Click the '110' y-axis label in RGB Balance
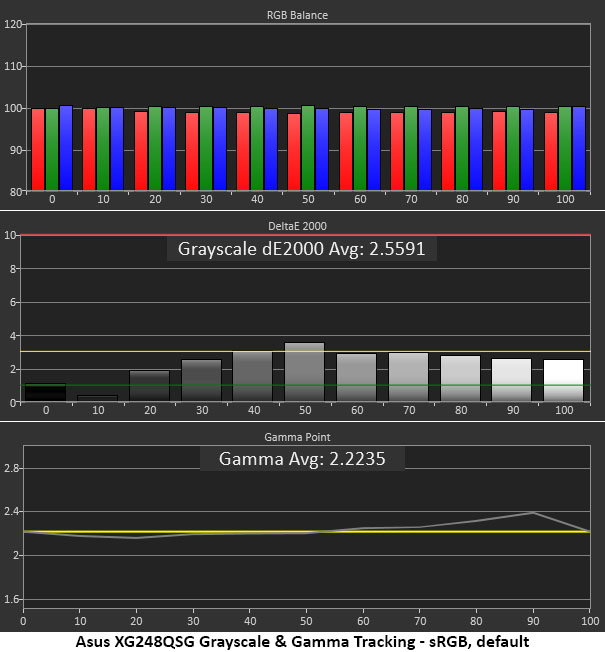 pos(12,67)
